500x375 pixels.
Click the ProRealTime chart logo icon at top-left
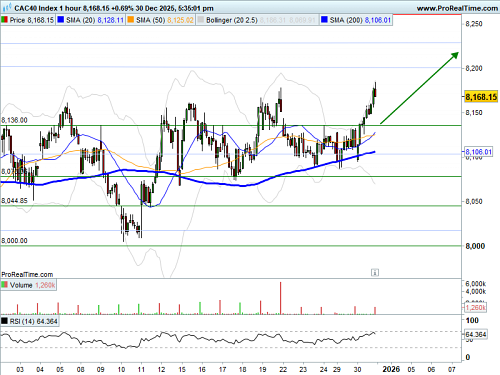(x=6, y=7)
